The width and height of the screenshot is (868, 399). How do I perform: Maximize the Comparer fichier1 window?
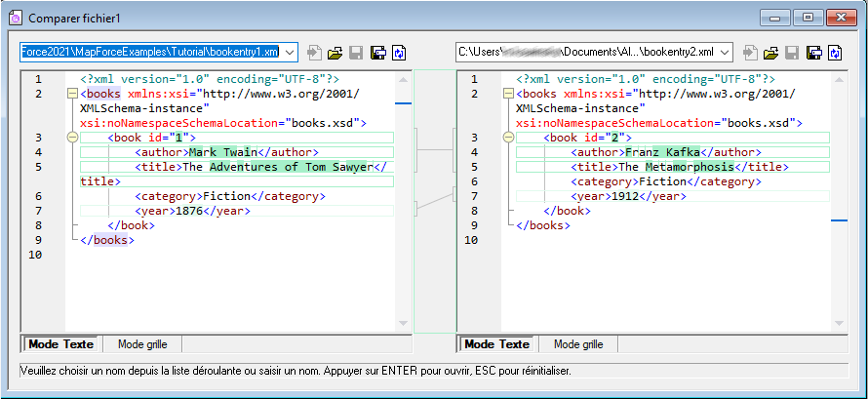point(809,19)
